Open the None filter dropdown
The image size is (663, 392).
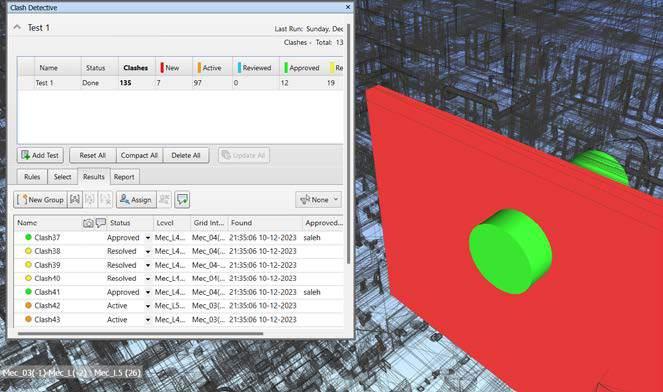pos(318,200)
